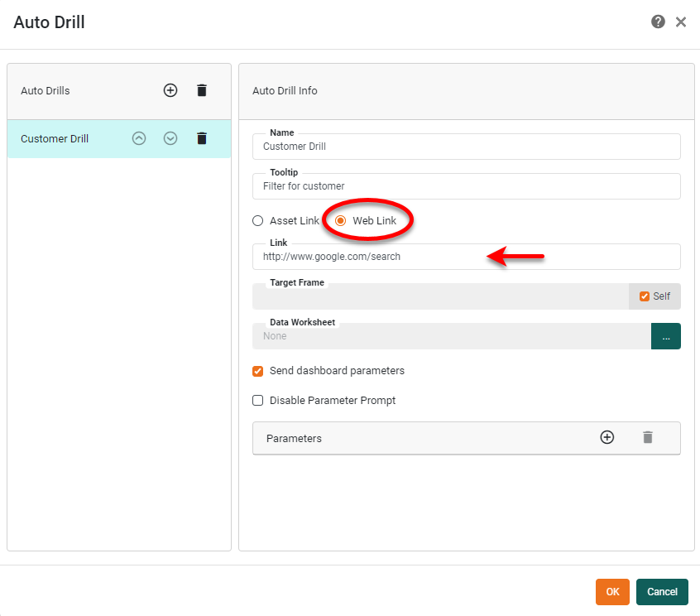Open the Data Worksheet browse button
This screenshot has width=700, height=616.
(x=665, y=336)
